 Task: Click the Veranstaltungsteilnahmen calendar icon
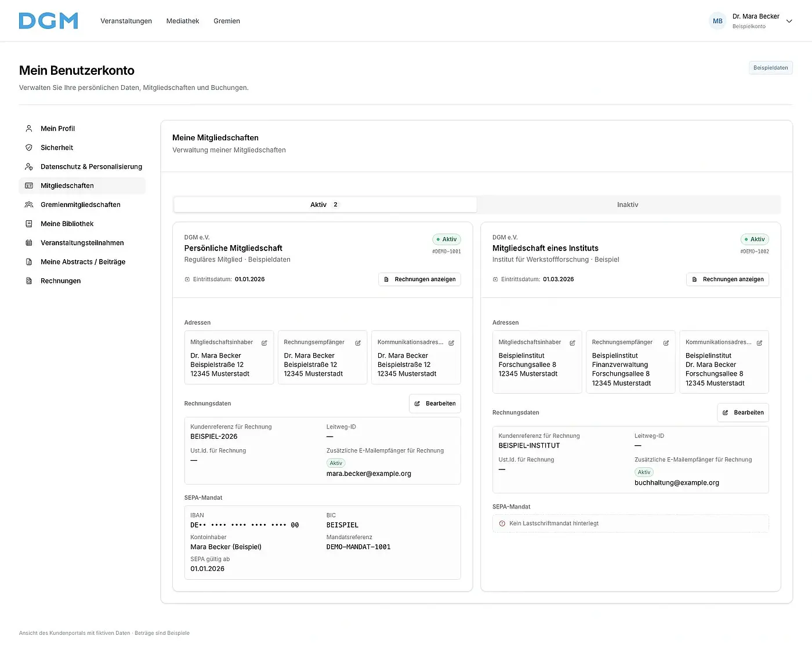pos(29,243)
